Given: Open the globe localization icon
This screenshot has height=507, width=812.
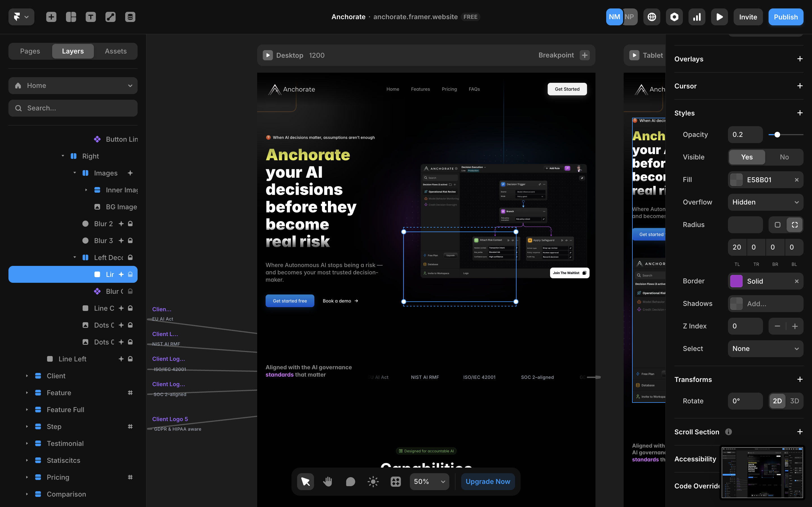Looking at the screenshot, I should point(652,17).
